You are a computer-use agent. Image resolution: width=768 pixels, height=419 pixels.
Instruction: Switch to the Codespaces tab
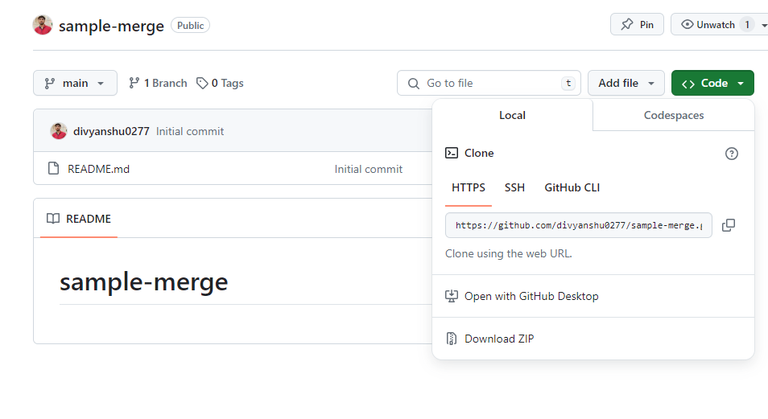coord(673,115)
